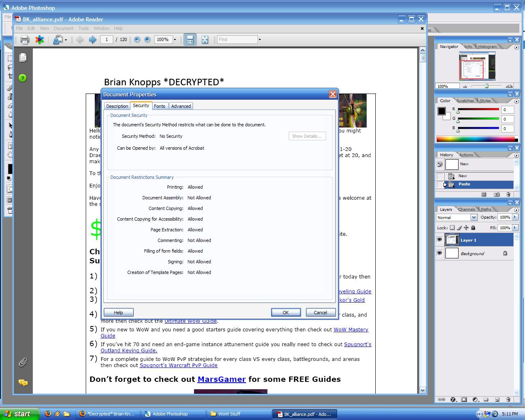Screen dimensions: 525x420
Task: Open the Layers panel flyout menu
Action: pos(516,210)
